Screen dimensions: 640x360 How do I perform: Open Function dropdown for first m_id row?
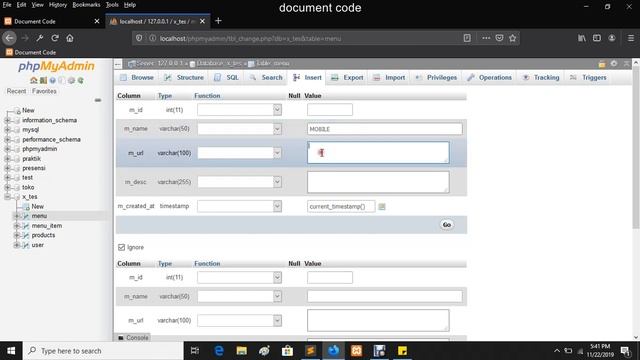tap(239, 110)
